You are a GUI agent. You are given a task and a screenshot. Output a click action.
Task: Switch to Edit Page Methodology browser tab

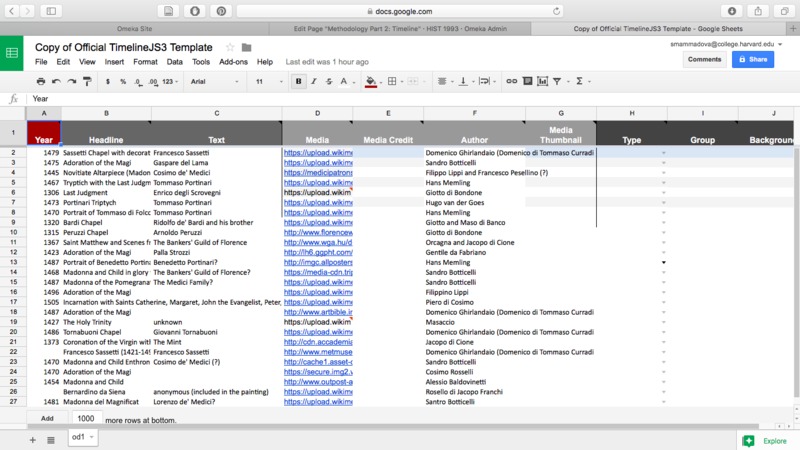[400, 29]
